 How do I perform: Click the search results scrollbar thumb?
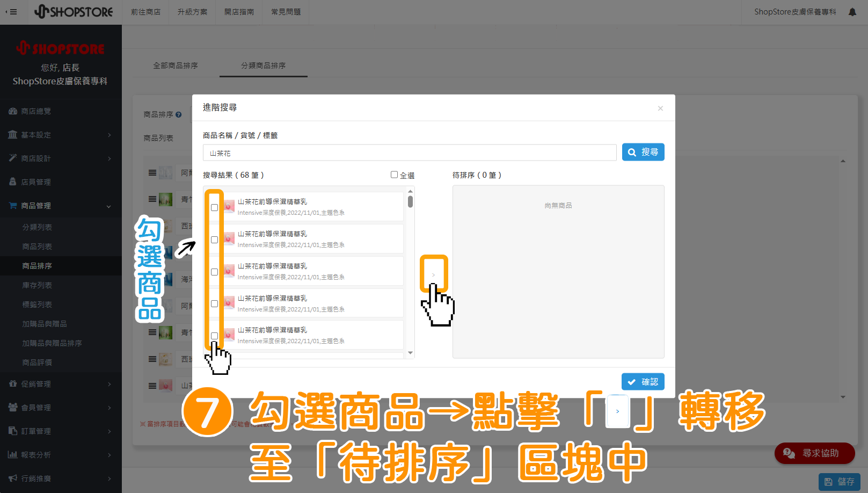click(410, 201)
